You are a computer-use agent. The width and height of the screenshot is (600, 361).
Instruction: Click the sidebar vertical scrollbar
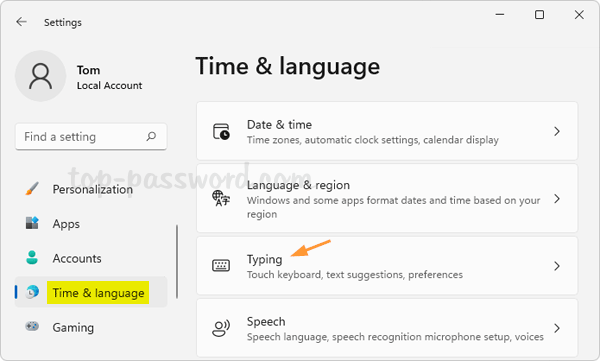[177, 261]
